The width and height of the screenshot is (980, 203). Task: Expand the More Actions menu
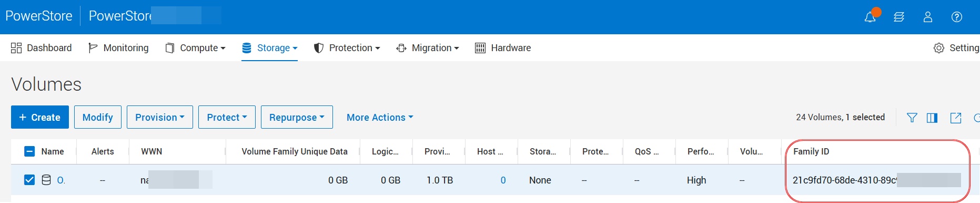[x=380, y=117]
